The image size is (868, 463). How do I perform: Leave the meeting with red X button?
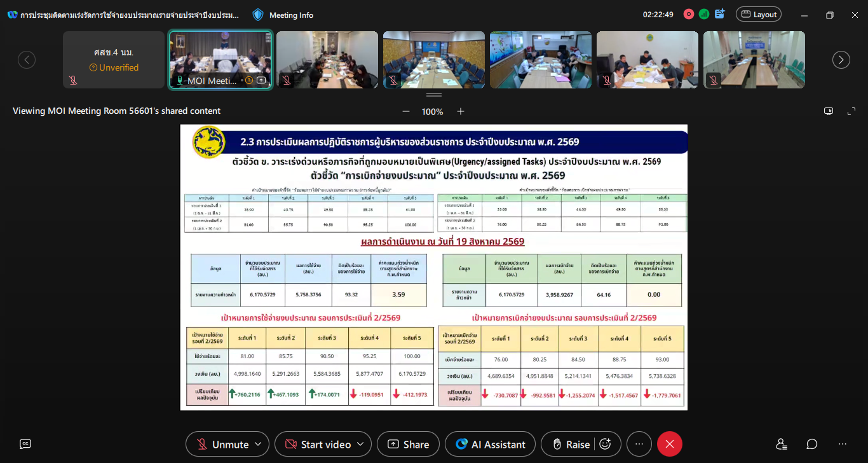[x=670, y=444]
